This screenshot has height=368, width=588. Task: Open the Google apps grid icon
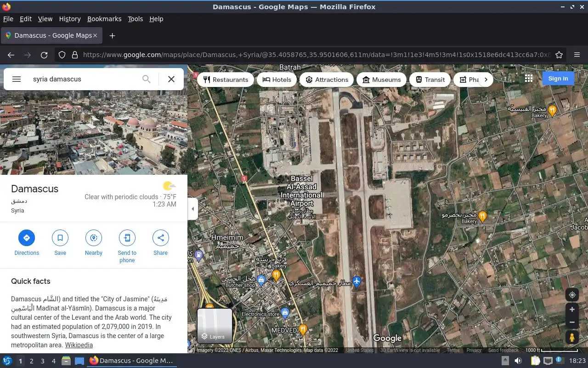click(529, 79)
